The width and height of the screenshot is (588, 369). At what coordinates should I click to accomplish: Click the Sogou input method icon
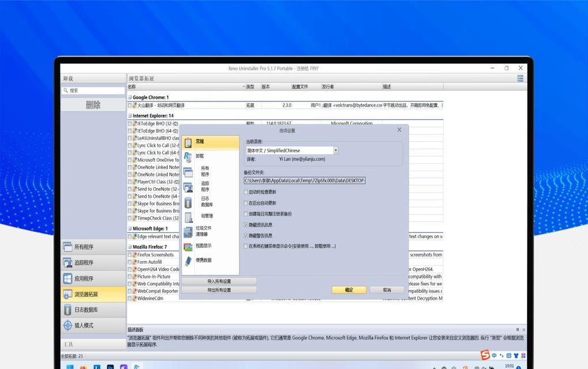point(485,355)
